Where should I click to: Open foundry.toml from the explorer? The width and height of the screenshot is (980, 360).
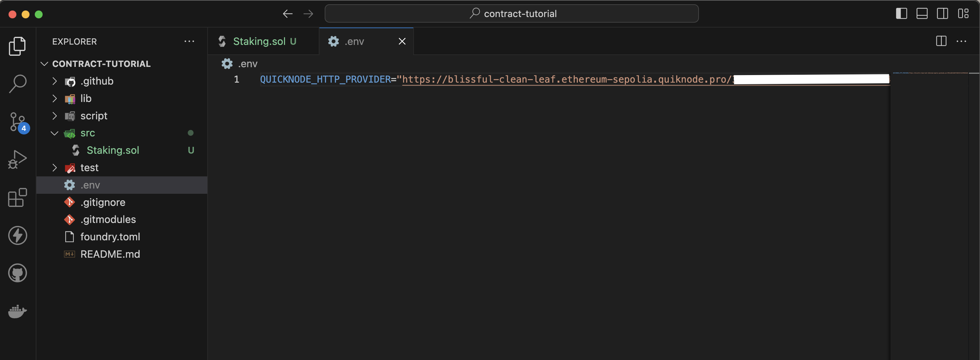[x=110, y=237]
